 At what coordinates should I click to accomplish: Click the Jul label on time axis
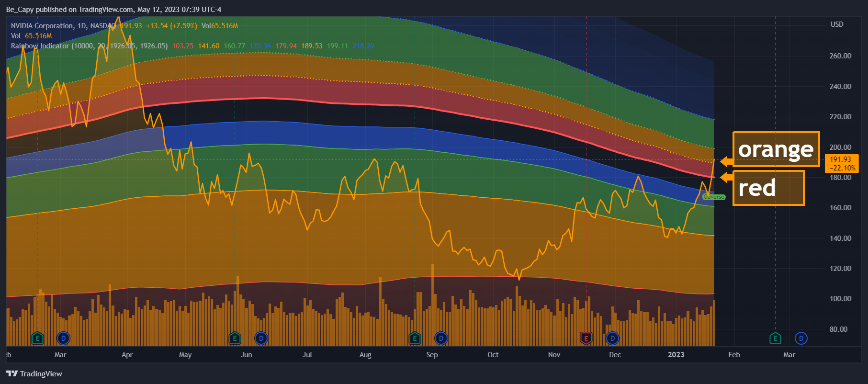307,355
